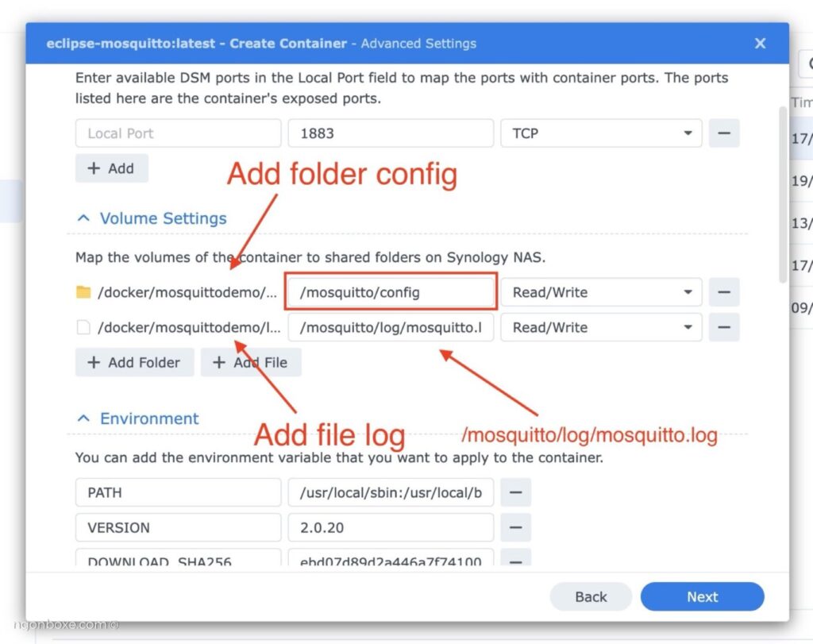Click the Add port button

pyautogui.click(x=111, y=168)
